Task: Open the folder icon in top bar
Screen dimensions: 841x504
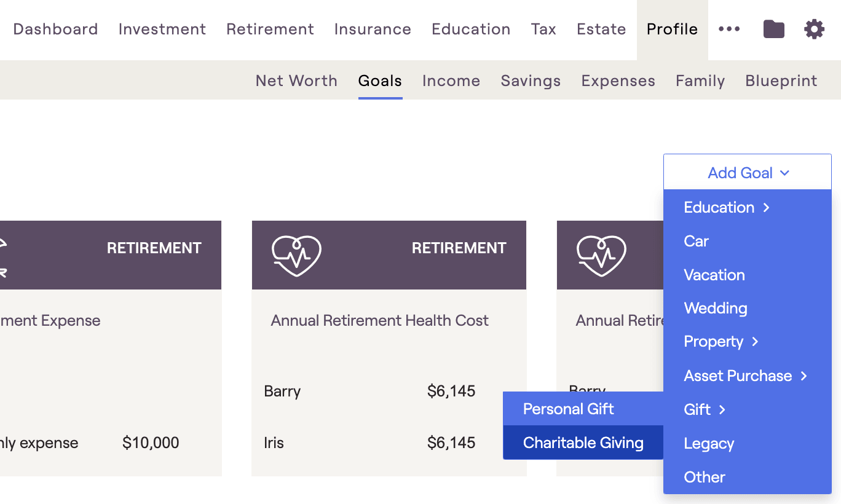Action: tap(773, 29)
